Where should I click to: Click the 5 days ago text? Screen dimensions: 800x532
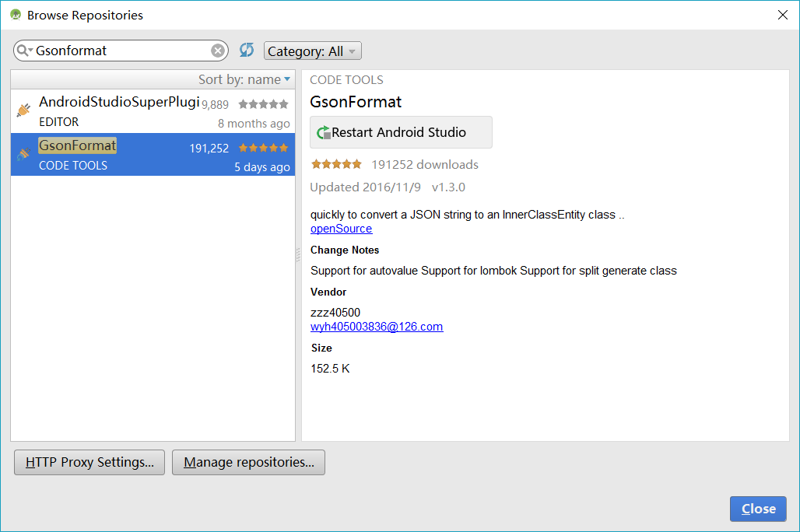coord(261,166)
